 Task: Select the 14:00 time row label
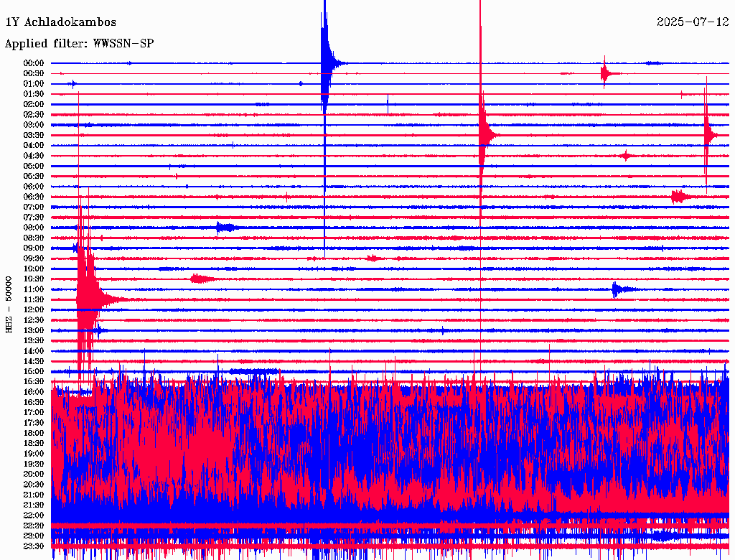pos(34,351)
